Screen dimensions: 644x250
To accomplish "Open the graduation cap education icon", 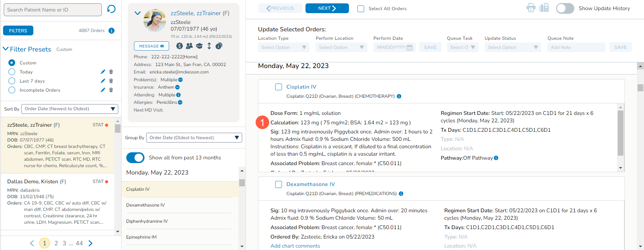I will point(199,46).
